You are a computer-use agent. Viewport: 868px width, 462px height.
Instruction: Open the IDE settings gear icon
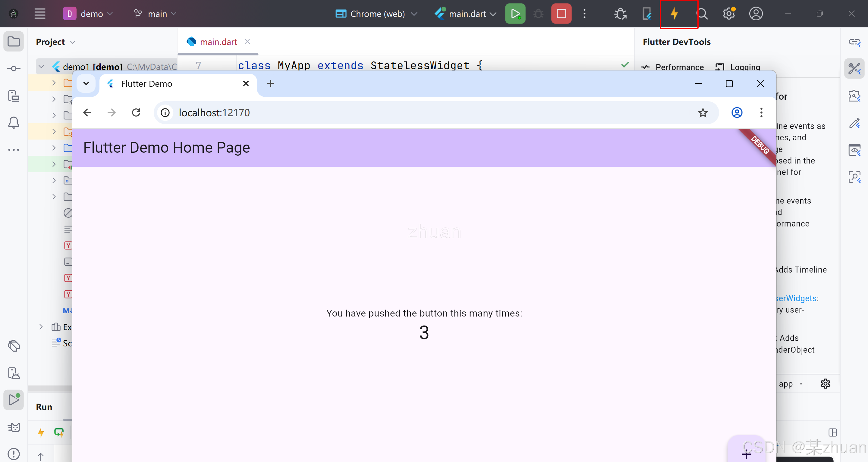728,14
